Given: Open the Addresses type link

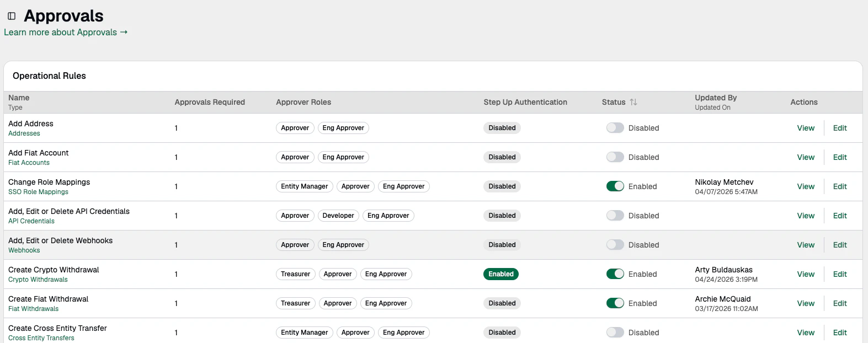Looking at the screenshot, I should point(24,133).
